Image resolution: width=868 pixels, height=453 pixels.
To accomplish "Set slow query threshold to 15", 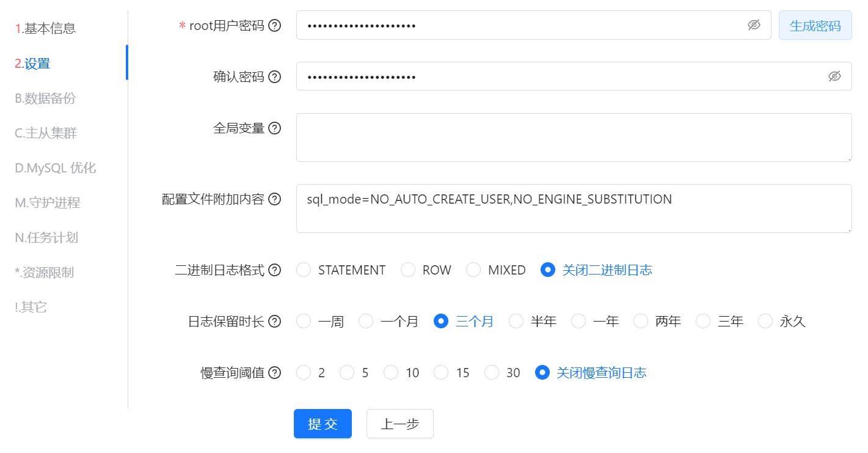I will pyautogui.click(x=441, y=372).
